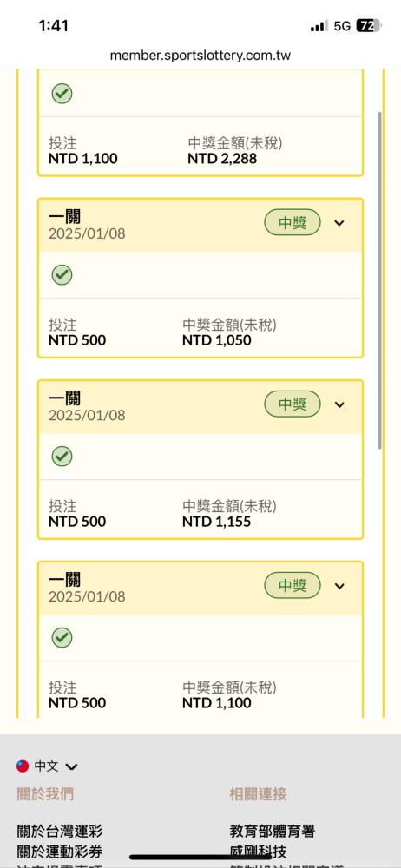Viewport: 401px width, 868px height.
Task: Tap the Taiwan flag language icon
Action: [23, 766]
